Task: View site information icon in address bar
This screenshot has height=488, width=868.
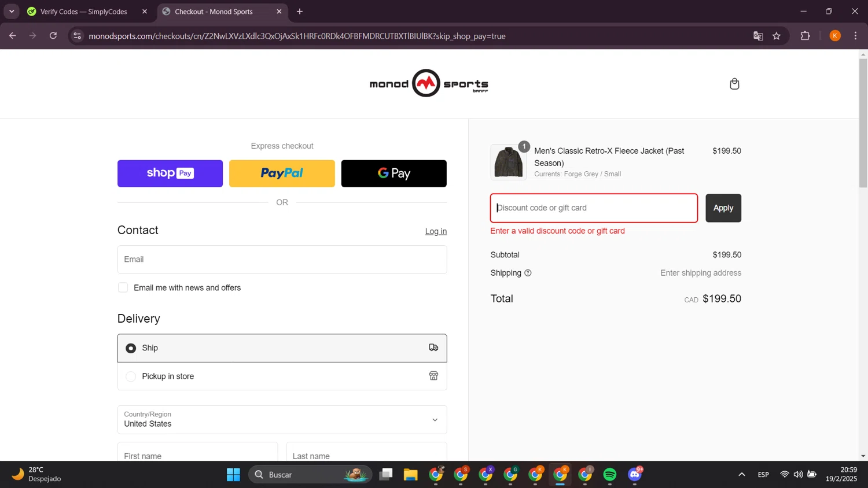Action: click(x=78, y=36)
